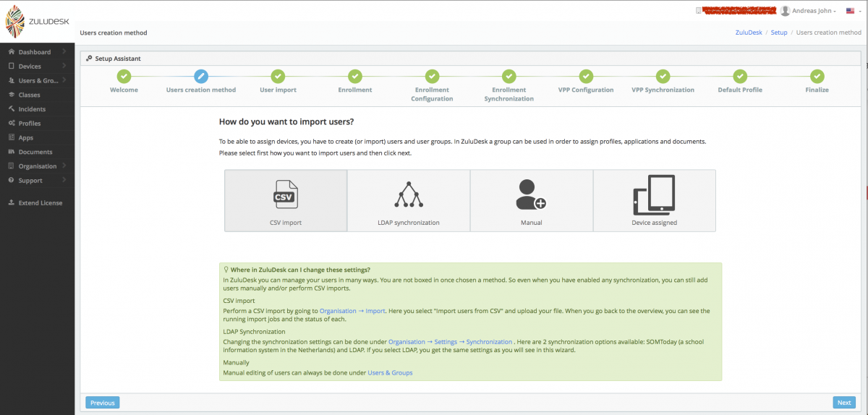This screenshot has width=868, height=415.
Task: Click the Setup Assistant wrench icon
Action: tap(89, 59)
